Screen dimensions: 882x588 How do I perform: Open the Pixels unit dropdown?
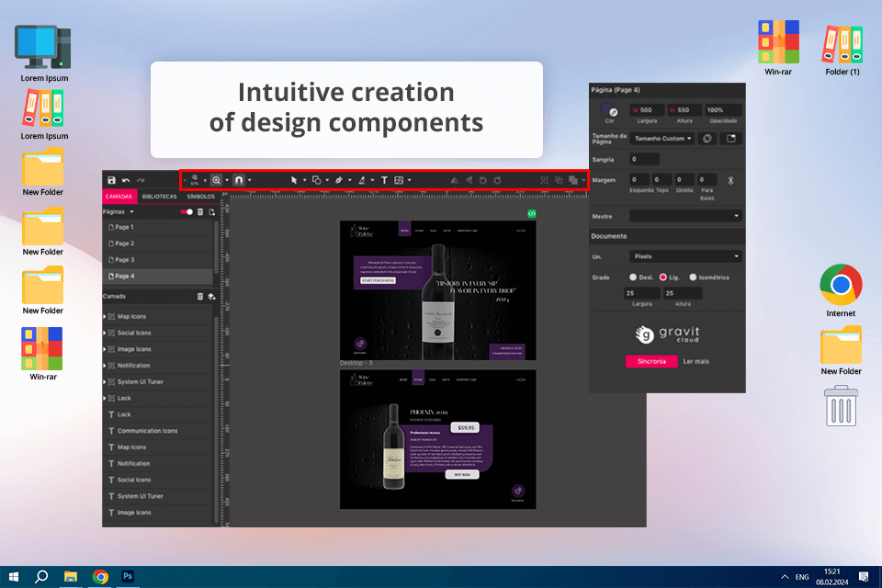coord(685,256)
